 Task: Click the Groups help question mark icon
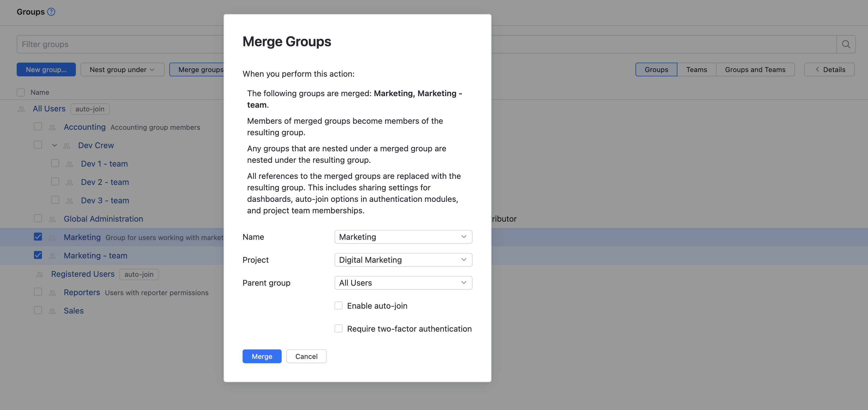click(x=51, y=12)
